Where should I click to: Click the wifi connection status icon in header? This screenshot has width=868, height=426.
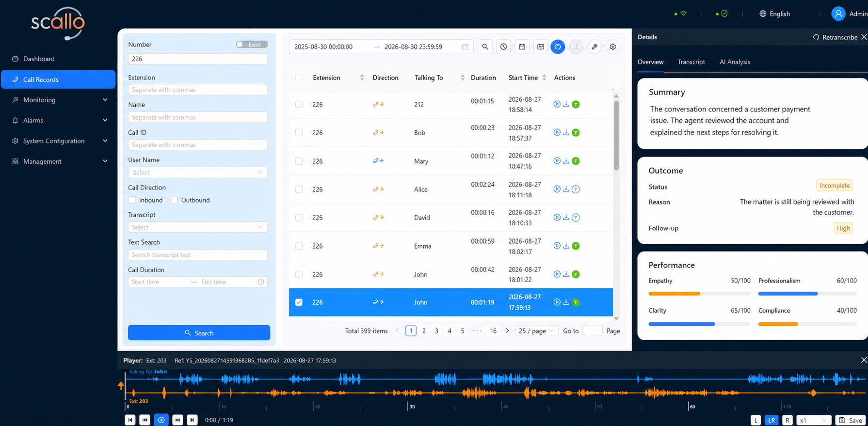click(x=683, y=14)
